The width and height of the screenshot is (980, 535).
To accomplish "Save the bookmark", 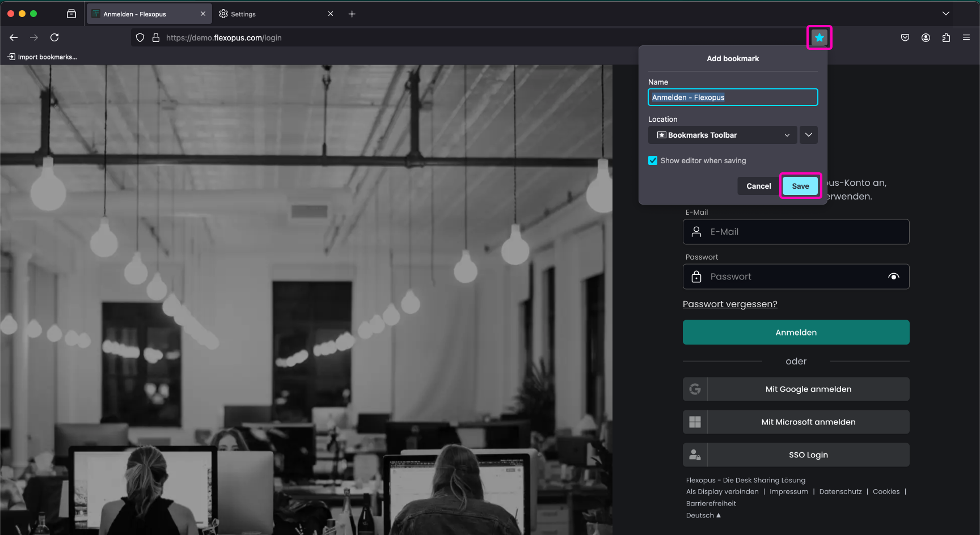I will (800, 186).
